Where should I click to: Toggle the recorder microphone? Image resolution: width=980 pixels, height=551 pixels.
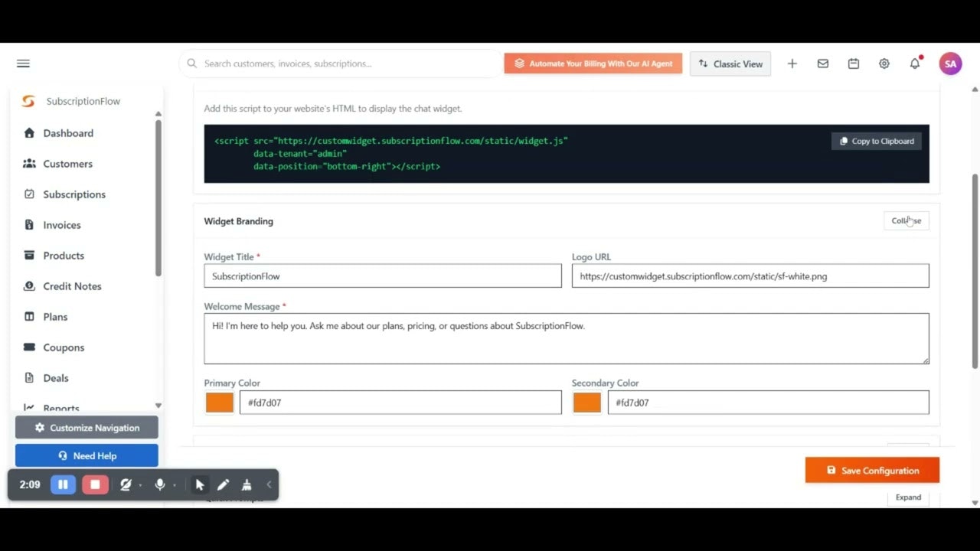(x=160, y=484)
